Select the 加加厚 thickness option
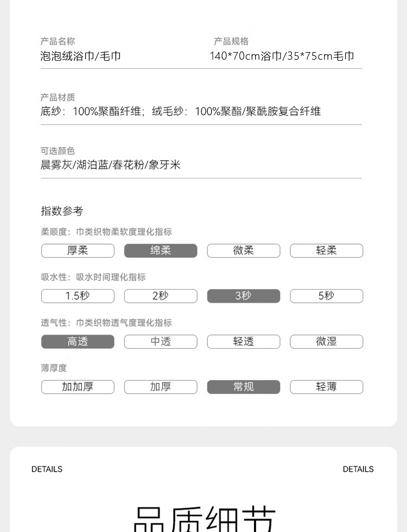Screen dimensions: 407x532 78,387
